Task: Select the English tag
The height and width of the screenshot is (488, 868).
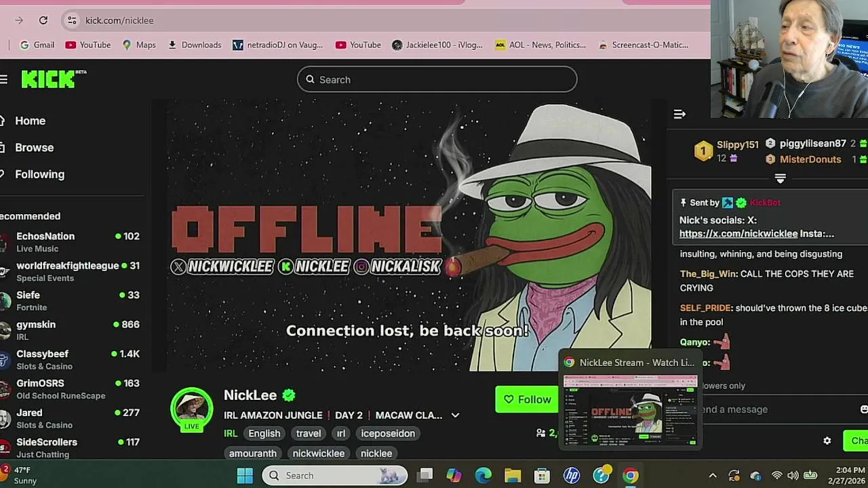Action: [264, 433]
